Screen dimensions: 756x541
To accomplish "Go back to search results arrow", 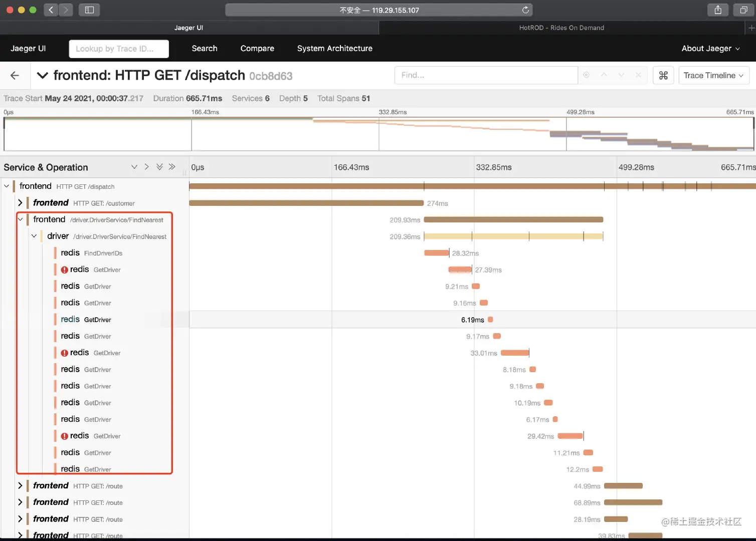I will [15, 75].
